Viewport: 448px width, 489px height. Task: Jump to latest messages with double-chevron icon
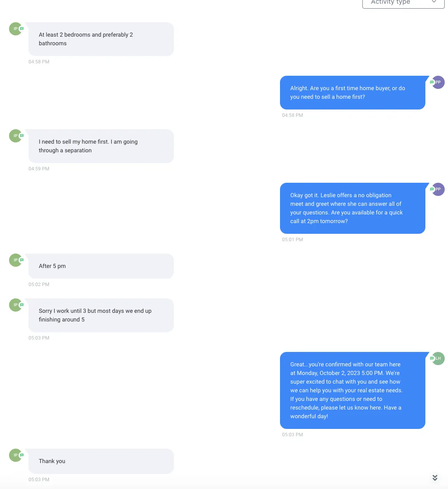435,477
